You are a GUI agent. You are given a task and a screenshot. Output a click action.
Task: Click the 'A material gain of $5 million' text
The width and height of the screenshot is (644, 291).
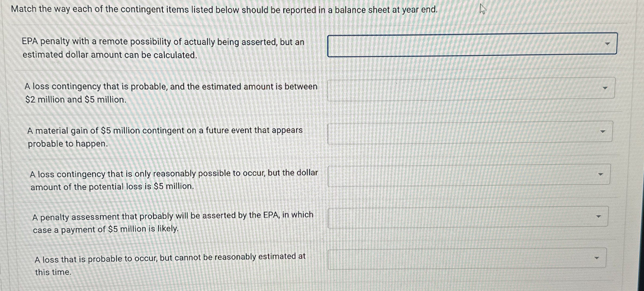pos(165,131)
